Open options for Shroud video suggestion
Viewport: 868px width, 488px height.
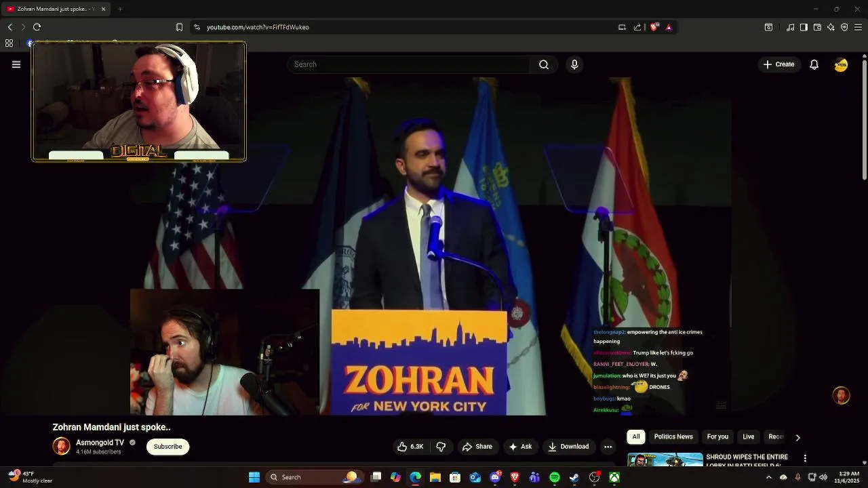pos(805,458)
